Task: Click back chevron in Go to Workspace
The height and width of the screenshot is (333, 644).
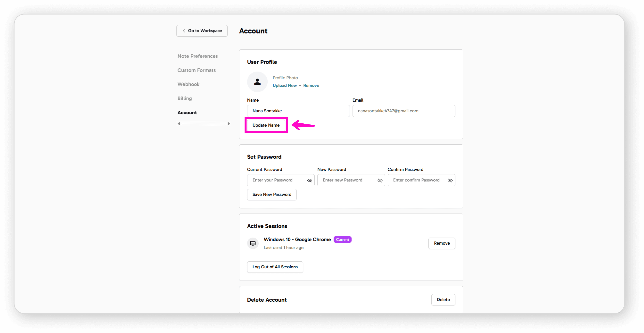Action: click(184, 31)
